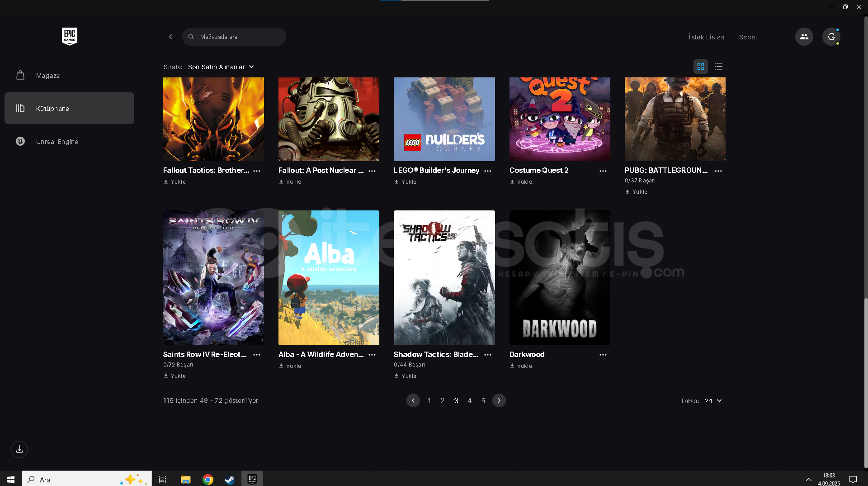The width and height of the screenshot is (868, 486).
Task: Install LEGO Builder's Journey via Yükle
Action: click(405, 182)
